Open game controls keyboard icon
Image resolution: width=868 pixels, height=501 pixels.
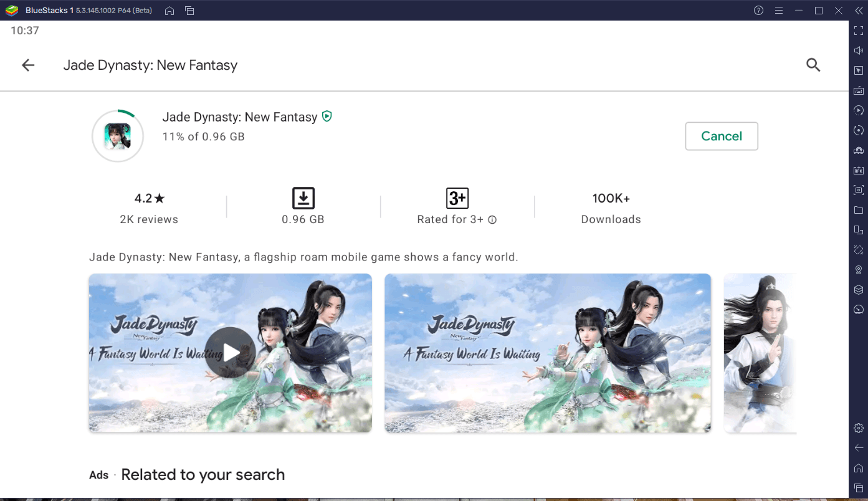(859, 90)
